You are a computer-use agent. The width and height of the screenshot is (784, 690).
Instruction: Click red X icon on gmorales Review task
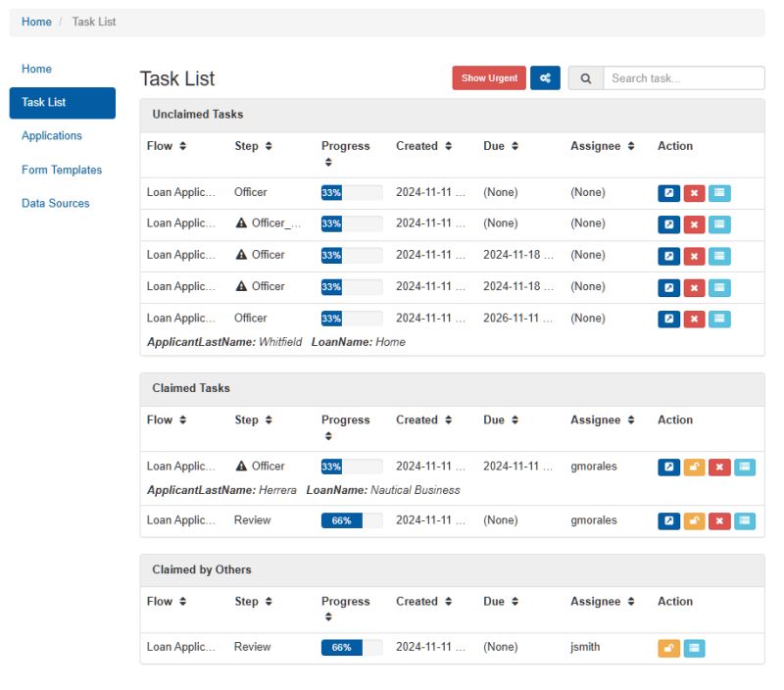719,521
